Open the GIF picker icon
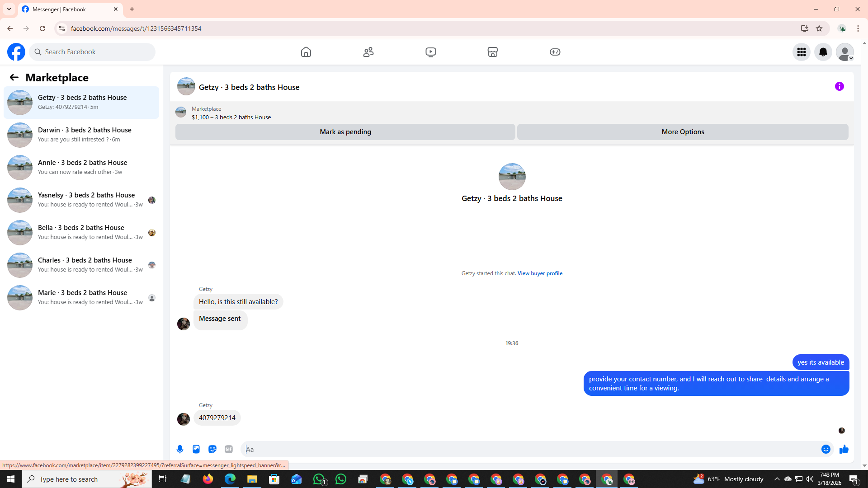Image resolution: width=868 pixels, height=488 pixels. tap(229, 449)
